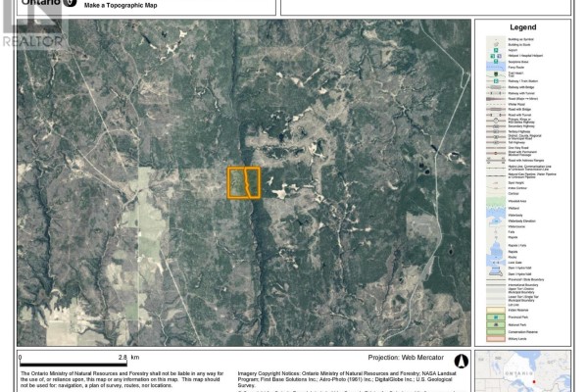Click the 'Wetland' legend label
588x392 pixels.
(x=514, y=208)
